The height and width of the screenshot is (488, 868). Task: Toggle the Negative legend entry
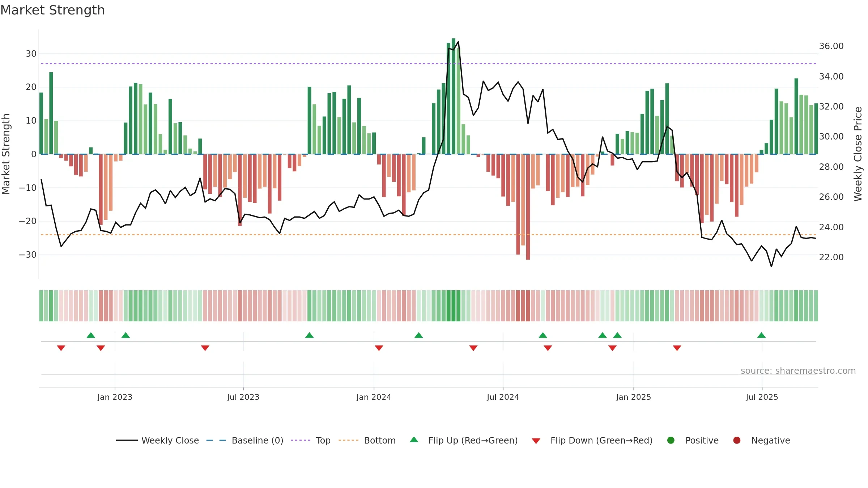click(761, 440)
